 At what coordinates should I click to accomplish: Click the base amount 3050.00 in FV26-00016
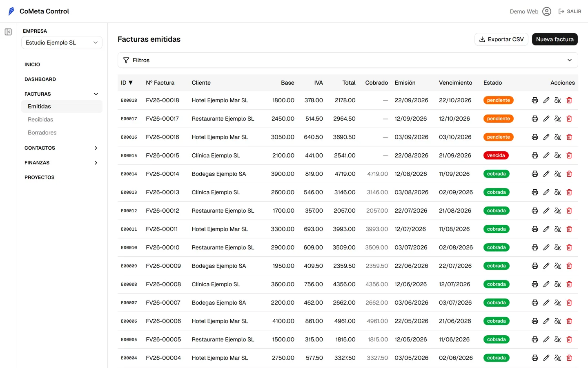(283, 137)
